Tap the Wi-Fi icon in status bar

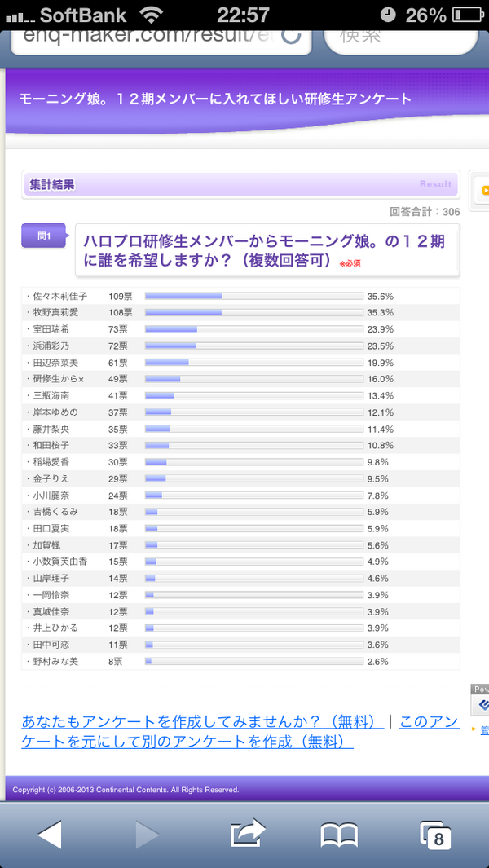(x=150, y=14)
